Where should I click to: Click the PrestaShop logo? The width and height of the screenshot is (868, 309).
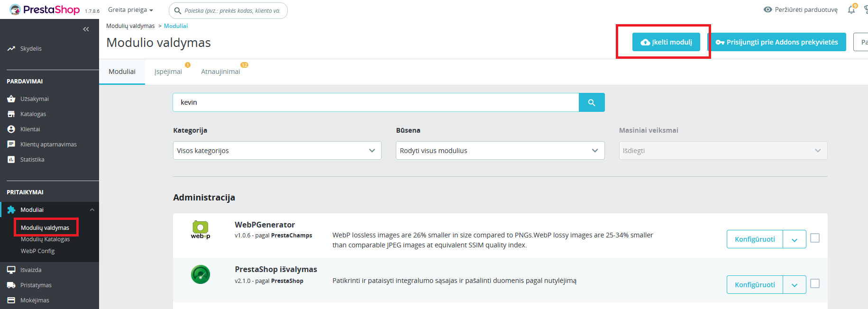[45, 9]
